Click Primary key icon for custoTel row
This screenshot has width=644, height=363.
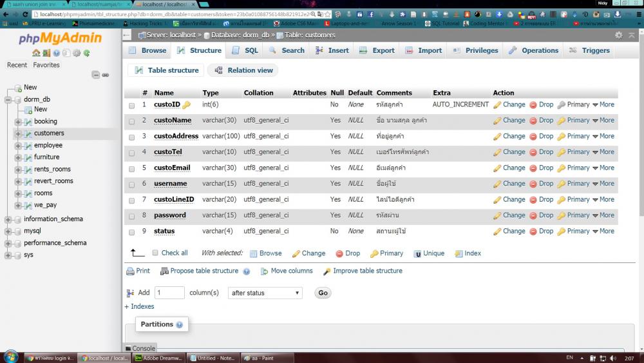click(x=561, y=153)
